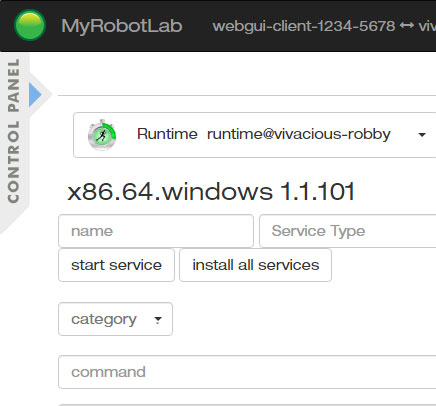Click the category dropdown caret arrow

point(158,320)
